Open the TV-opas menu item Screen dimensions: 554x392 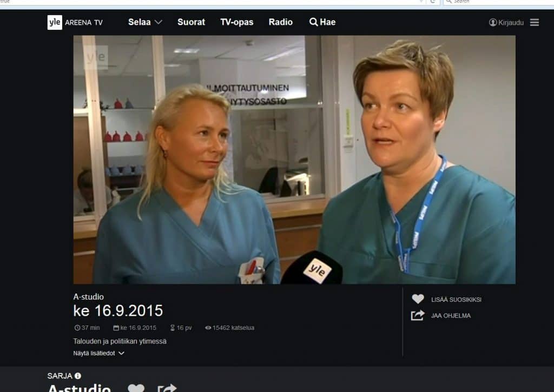236,22
